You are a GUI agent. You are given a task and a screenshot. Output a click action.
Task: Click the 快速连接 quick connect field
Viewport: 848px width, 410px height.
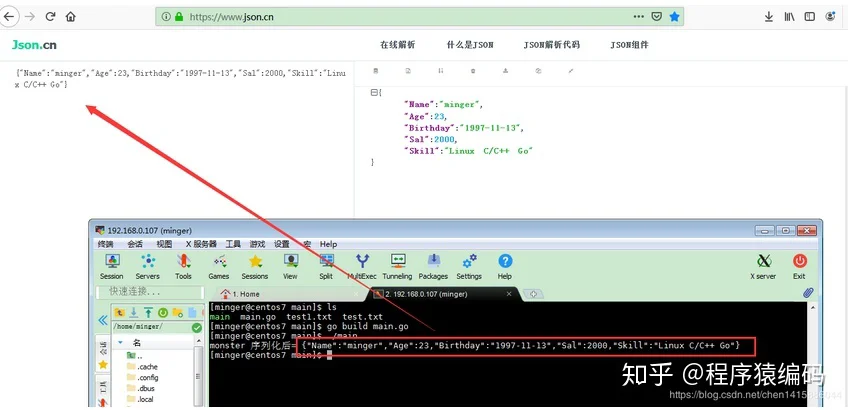[x=149, y=292]
